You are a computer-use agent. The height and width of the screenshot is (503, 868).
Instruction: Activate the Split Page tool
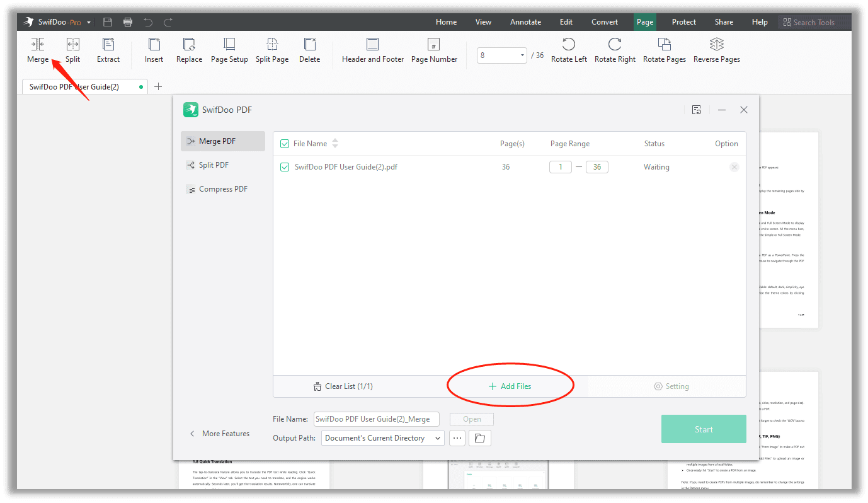(x=272, y=50)
